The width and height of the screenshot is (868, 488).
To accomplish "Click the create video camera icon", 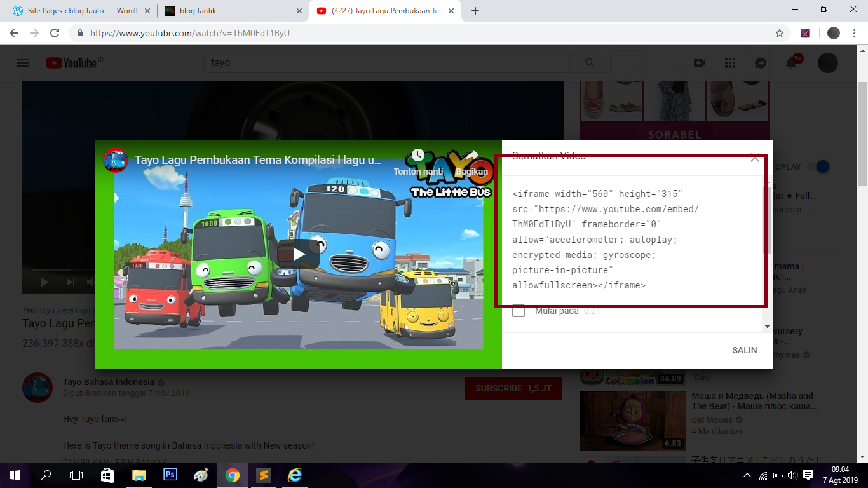I will point(700,63).
